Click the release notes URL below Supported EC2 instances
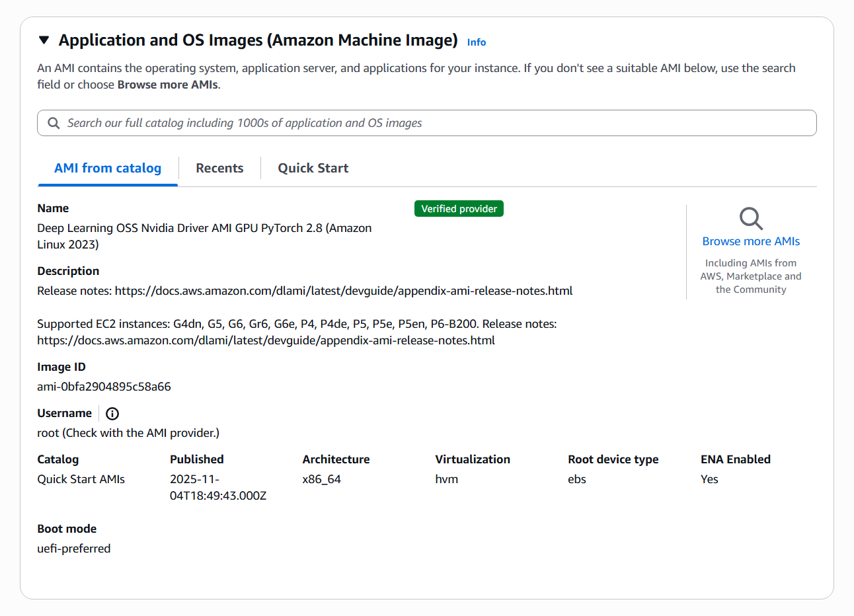This screenshot has width=854, height=616. 266,340
